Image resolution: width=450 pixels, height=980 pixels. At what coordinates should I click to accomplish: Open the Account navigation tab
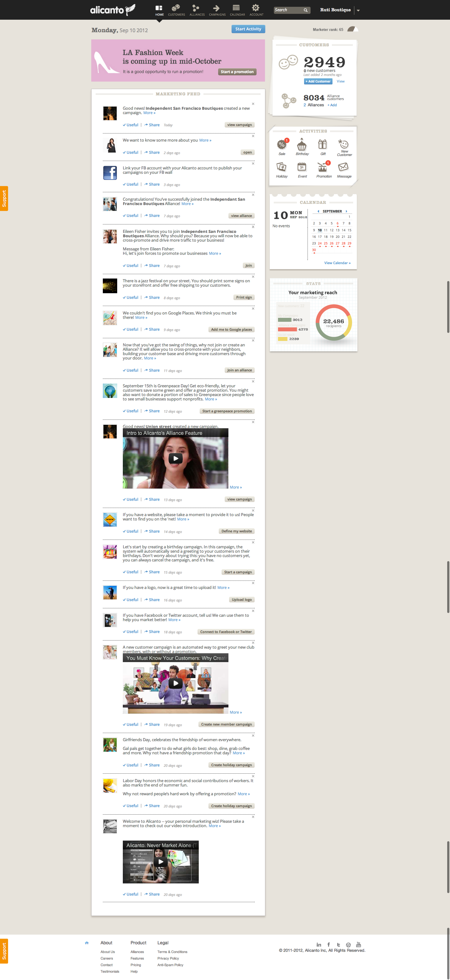[256, 10]
